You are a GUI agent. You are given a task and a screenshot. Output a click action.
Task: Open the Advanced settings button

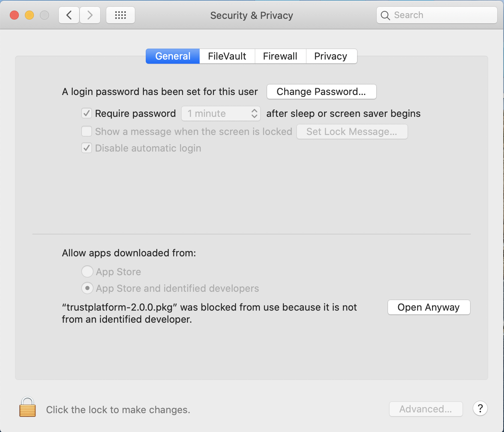pyautogui.click(x=426, y=409)
